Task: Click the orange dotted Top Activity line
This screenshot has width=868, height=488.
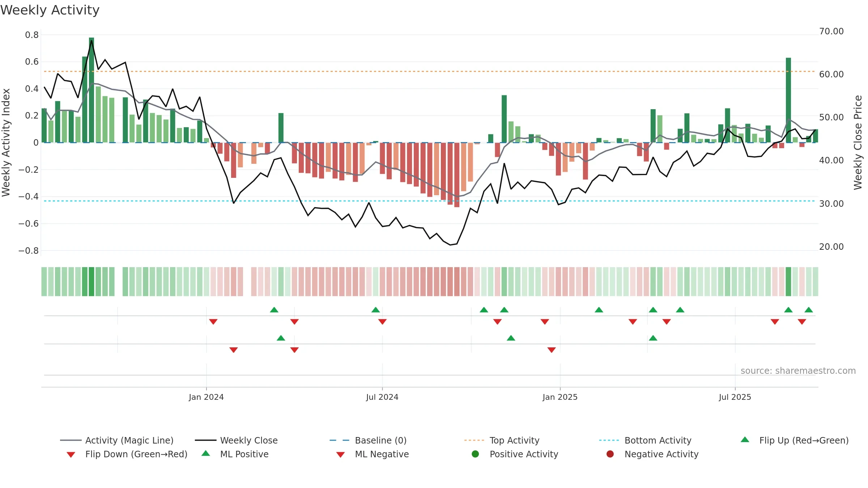Action: [430, 72]
